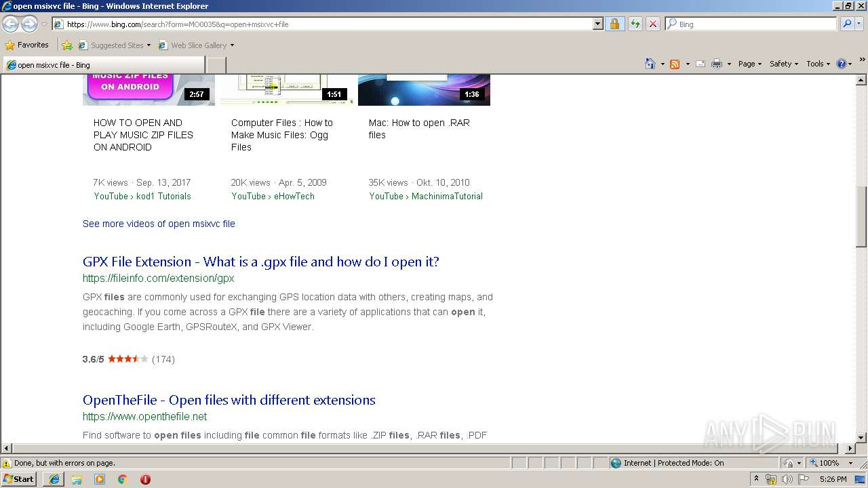Open Favorites star button
Screen dimensions: 868x488
click(27, 45)
